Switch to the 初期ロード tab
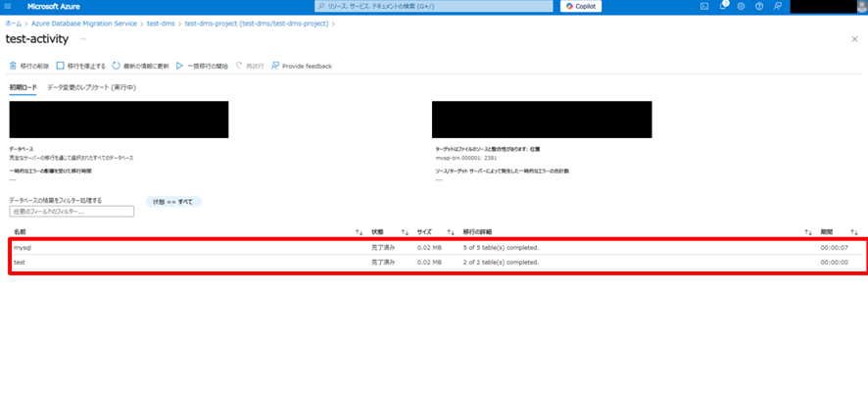This screenshot has width=868, height=393. click(x=23, y=87)
